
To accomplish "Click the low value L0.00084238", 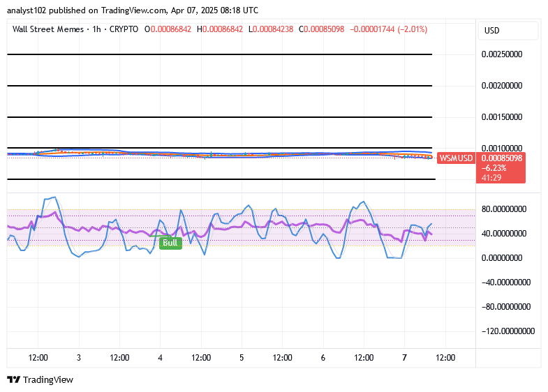I will coord(271,29).
